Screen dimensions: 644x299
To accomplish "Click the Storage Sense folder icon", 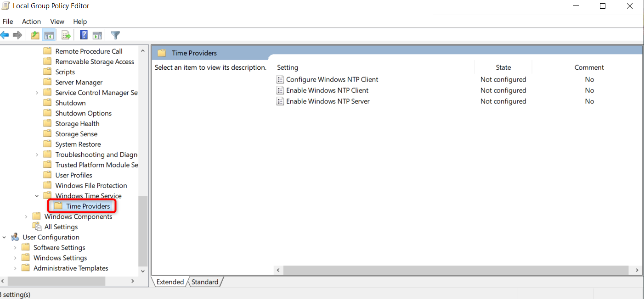I will (47, 134).
